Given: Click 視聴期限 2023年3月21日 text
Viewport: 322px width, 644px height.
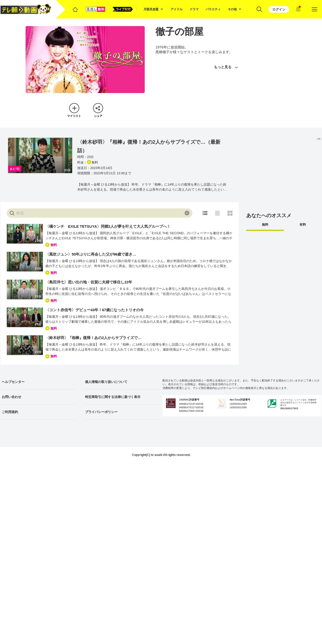Looking at the screenshot, I should [104, 173].
